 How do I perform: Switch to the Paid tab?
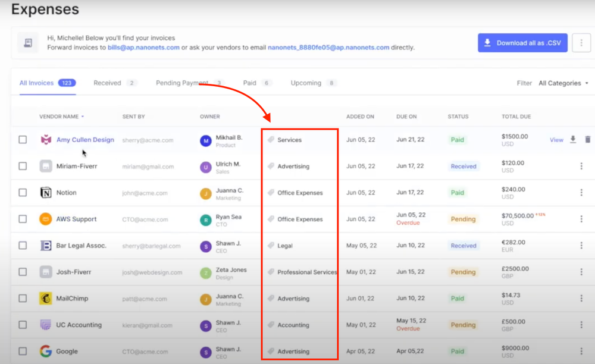[249, 83]
